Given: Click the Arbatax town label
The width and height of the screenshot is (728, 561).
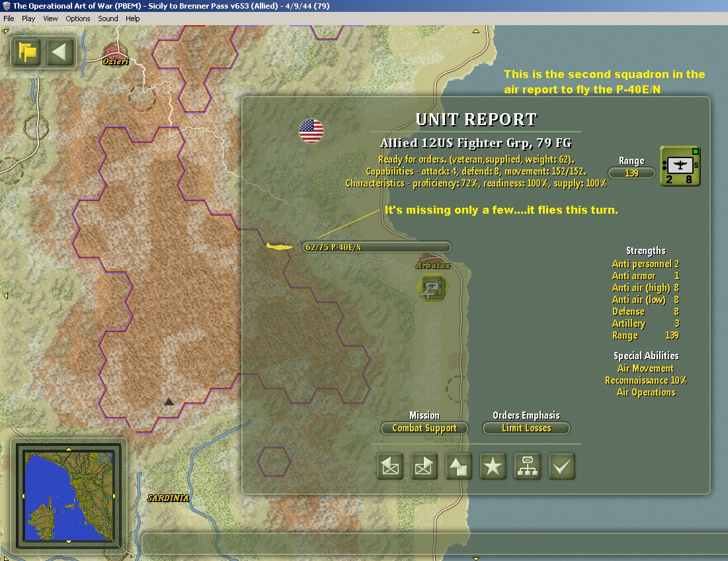Looking at the screenshot, I should pyautogui.click(x=433, y=266).
